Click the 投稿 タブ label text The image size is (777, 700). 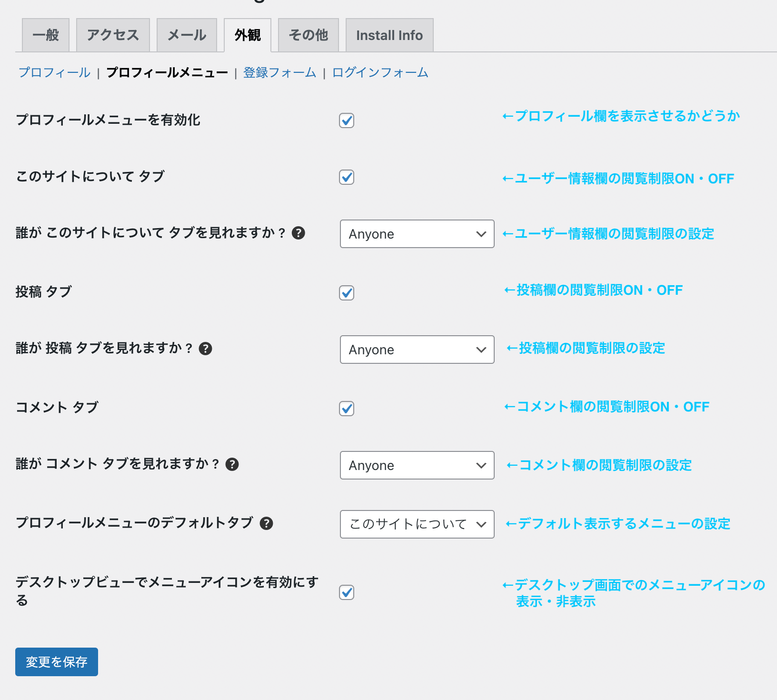[x=44, y=291]
